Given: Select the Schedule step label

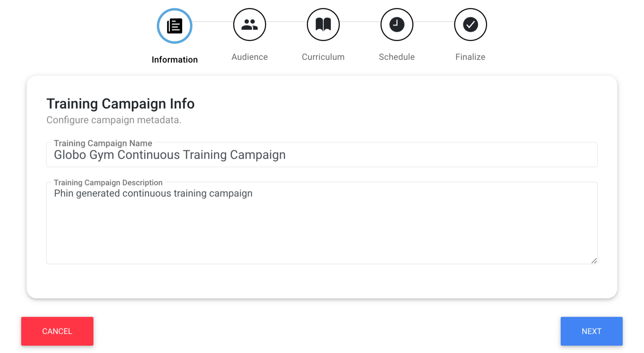Looking at the screenshot, I should pyautogui.click(x=396, y=57).
